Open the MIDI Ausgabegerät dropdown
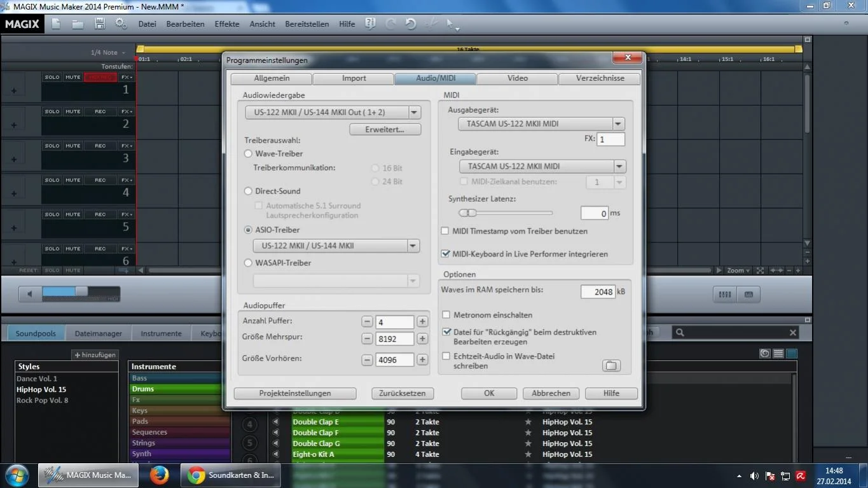 618,124
